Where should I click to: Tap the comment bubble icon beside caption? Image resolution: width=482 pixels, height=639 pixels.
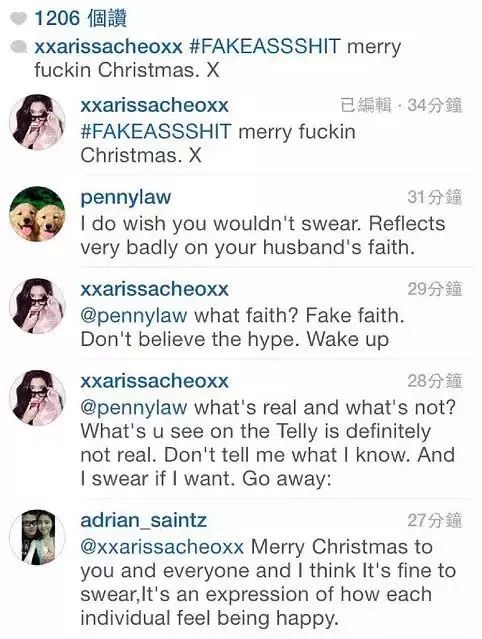click(18, 46)
